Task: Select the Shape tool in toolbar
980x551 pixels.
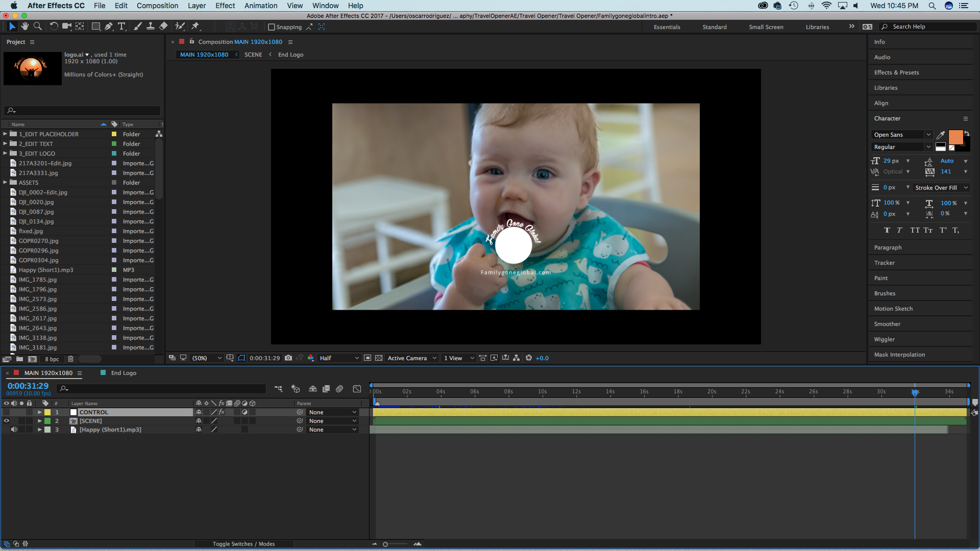Action: click(x=95, y=27)
